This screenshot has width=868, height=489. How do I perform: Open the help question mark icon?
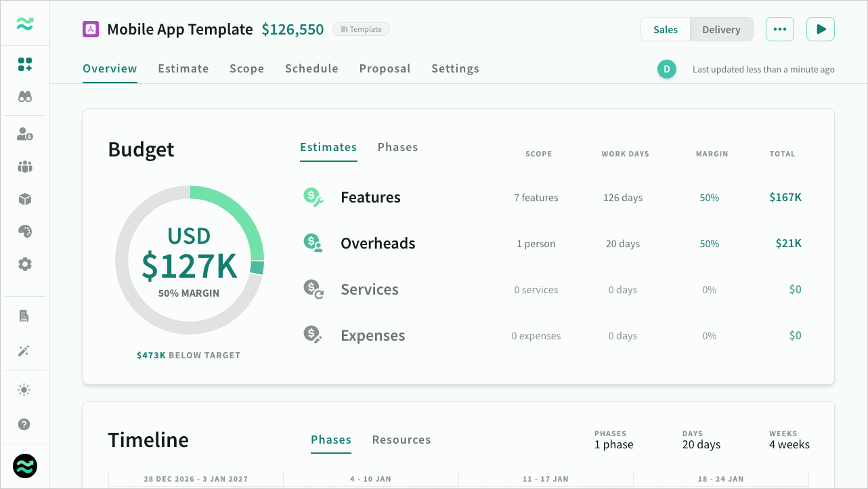click(25, 425)
